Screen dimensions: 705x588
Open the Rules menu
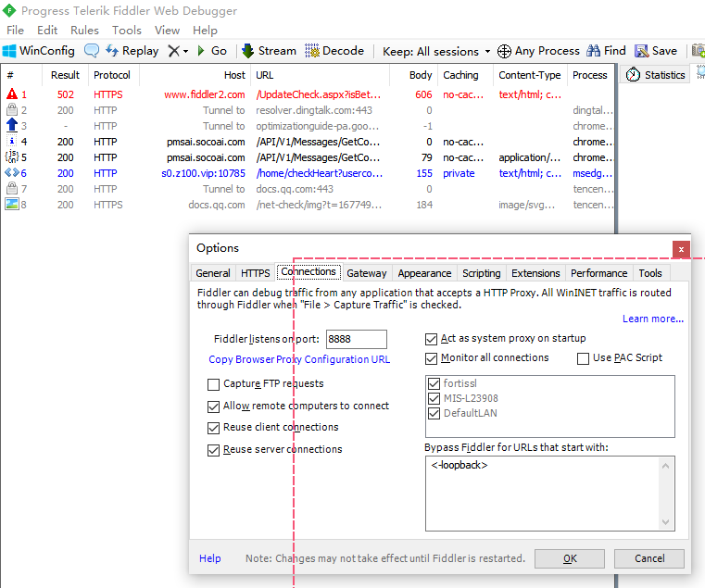pyautogui.click(x=84, y=30)
